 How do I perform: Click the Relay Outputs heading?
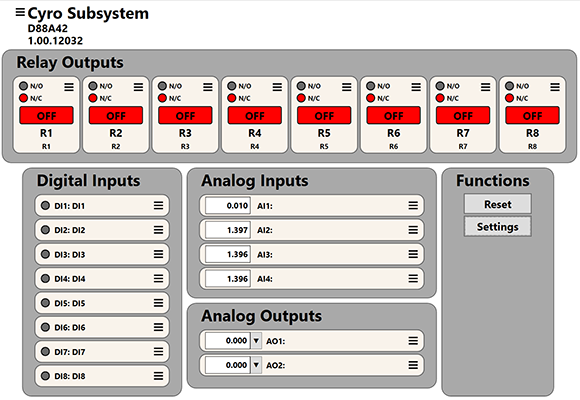click(x=70, y=63)
